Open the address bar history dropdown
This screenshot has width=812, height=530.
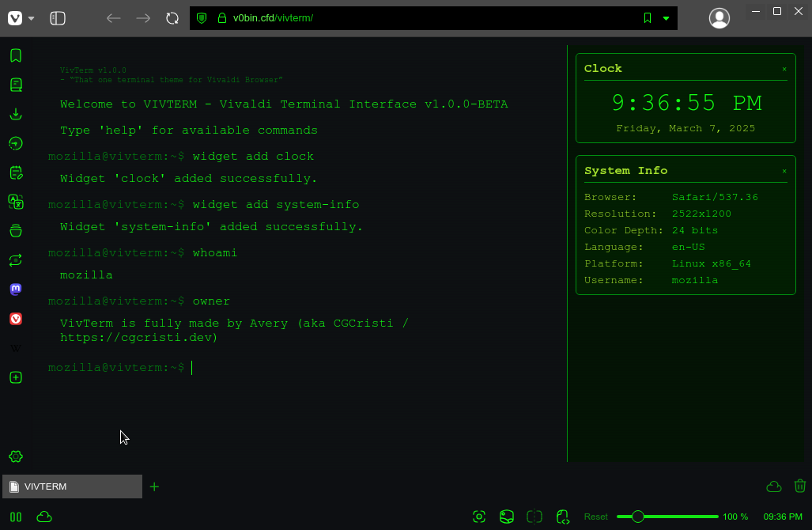click(666, 18)
